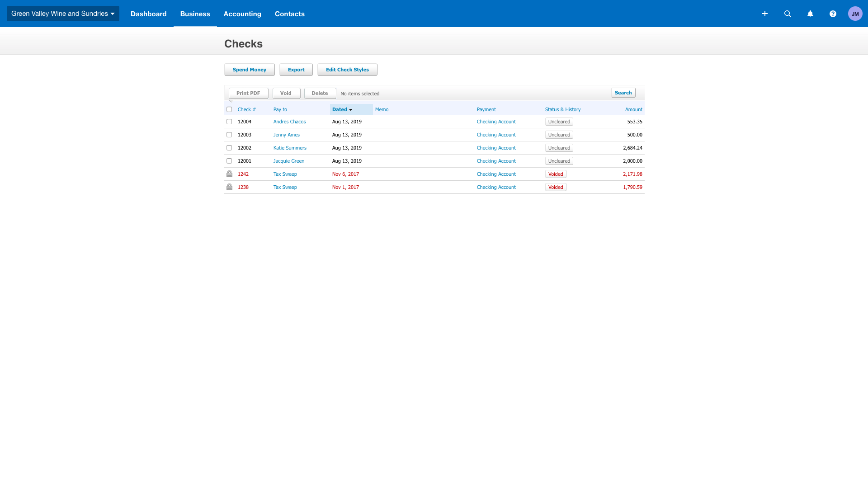Click the Void button
868x488 pixels.
click(x=286, y=93)
